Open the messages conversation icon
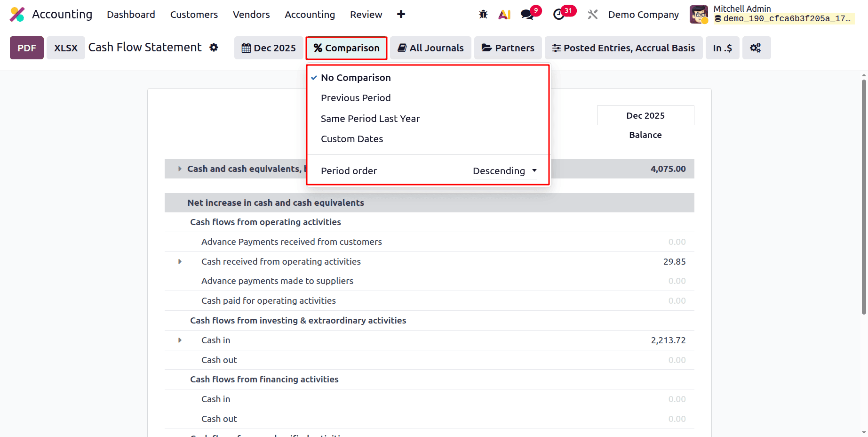The height and width of the screenshot is (437, 868). click(x=526, y=14)
